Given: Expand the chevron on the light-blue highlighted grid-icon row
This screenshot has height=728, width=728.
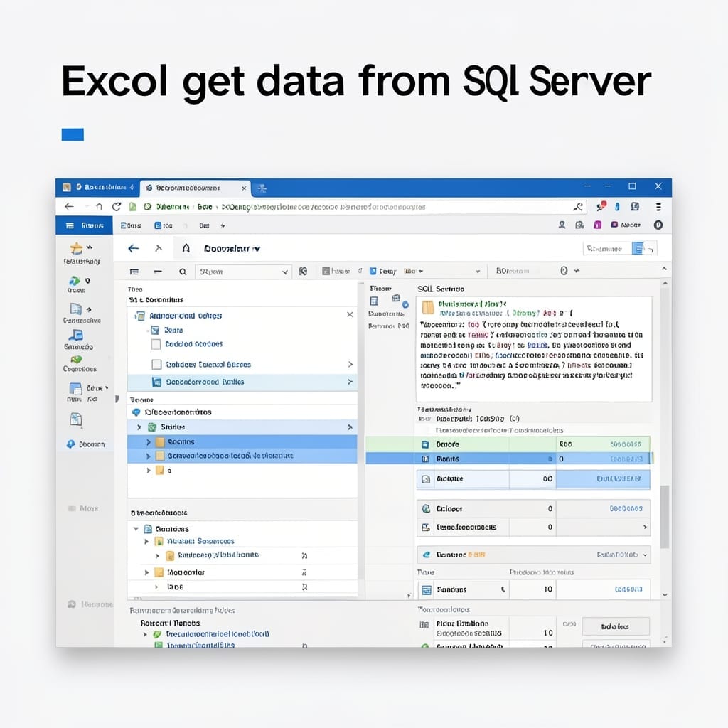Looking at the screenshot, I should click(350, 382).
